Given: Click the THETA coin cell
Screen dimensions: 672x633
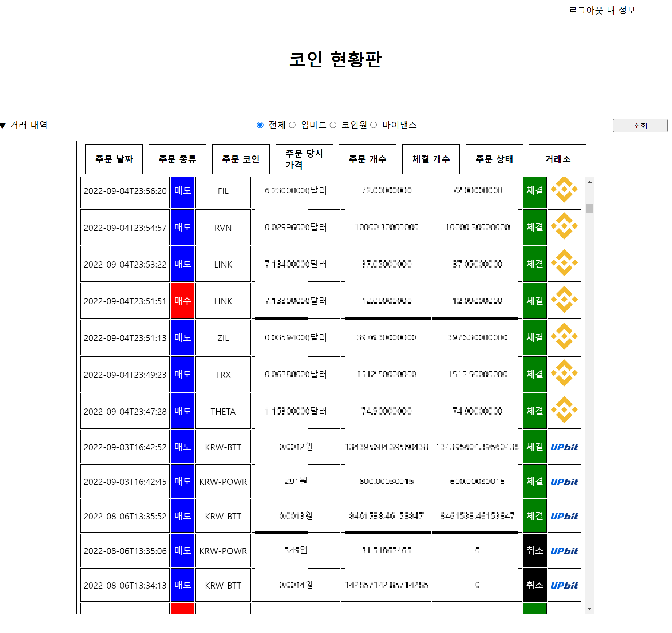Looking at the screenshot, I should (x=223, y=412).
